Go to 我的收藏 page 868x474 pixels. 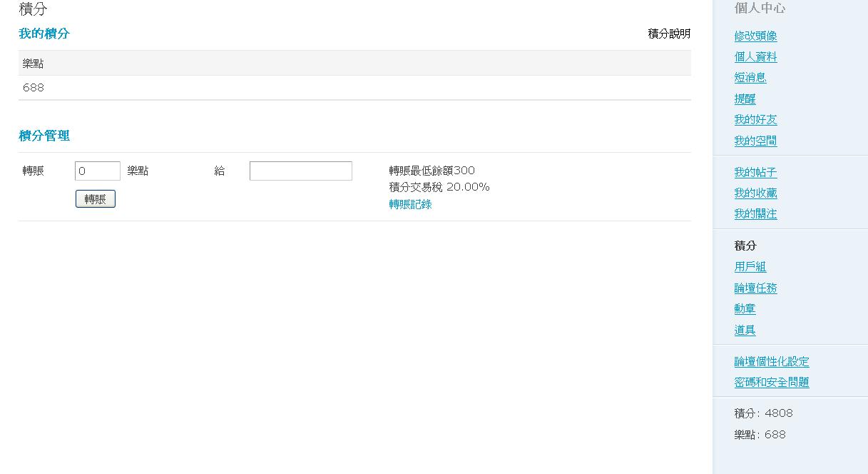pyautogui.click(x=756, y=193)
